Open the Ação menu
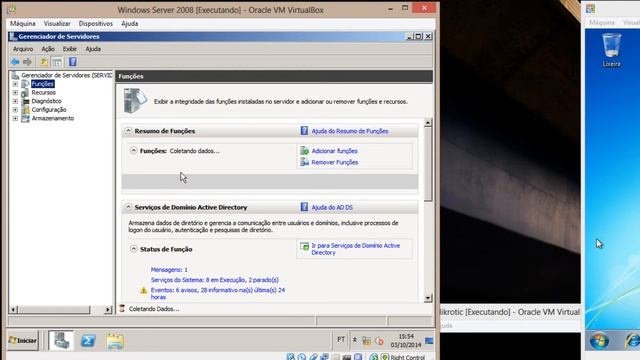The image size is (640, 360). [x=48, y=49]
